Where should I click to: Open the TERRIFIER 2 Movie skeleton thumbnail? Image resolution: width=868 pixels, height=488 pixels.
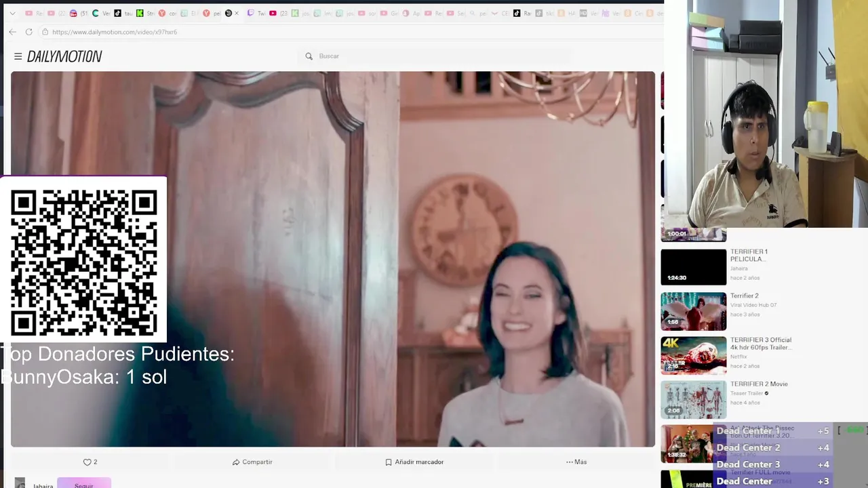[694, 399]
